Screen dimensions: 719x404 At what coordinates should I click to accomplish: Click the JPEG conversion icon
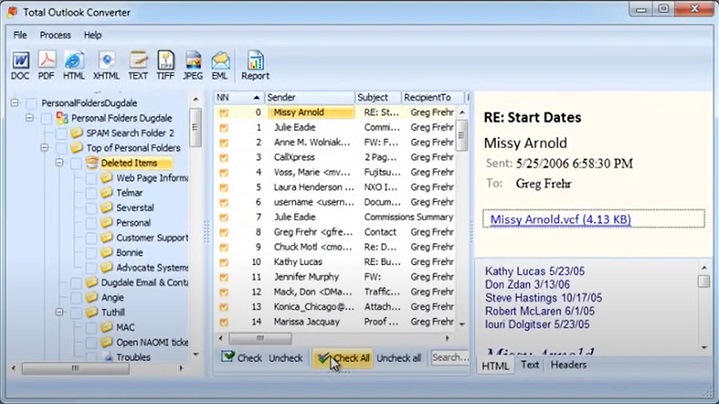coord(193,63)
